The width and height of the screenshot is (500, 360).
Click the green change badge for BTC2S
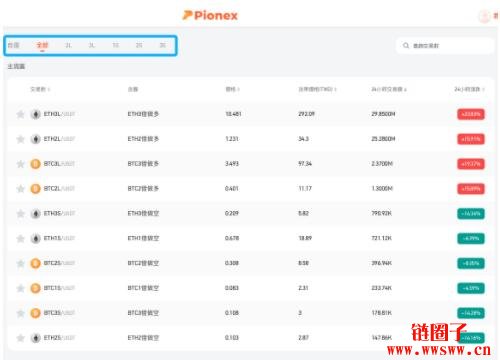click(x=471, y=263)
